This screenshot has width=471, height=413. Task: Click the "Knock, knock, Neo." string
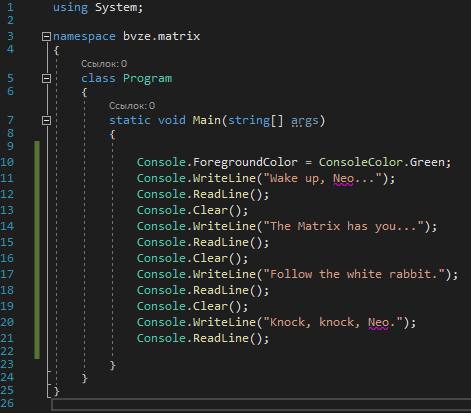(x=333, y=322)
